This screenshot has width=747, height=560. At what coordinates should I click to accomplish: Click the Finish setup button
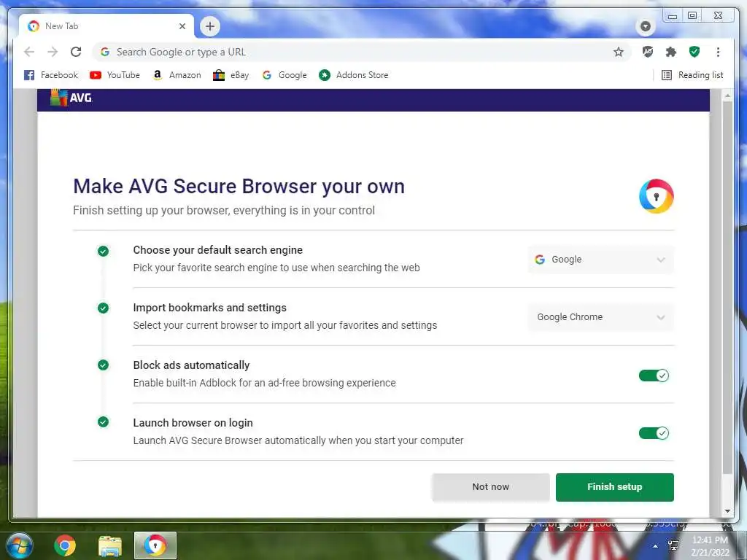tap(614, 486)
